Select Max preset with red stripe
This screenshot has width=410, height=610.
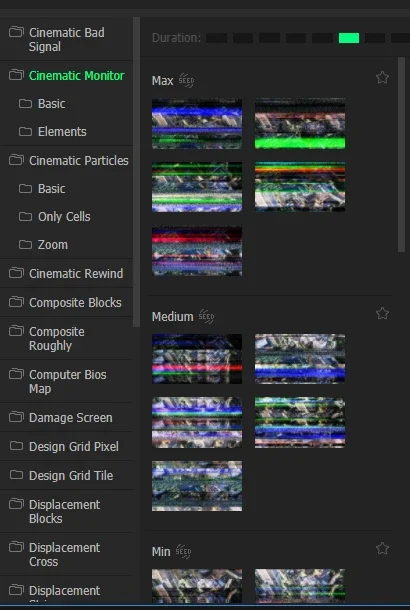197,251
